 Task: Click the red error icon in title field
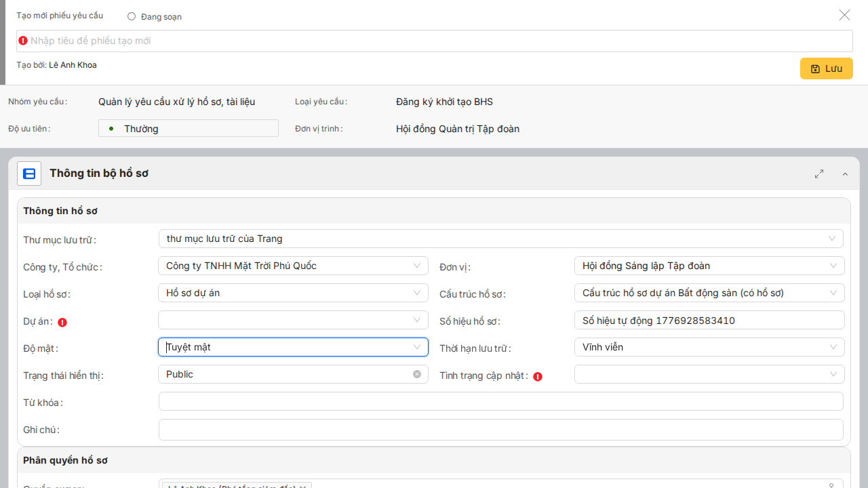pyautogui.click(x=23, y=41)
